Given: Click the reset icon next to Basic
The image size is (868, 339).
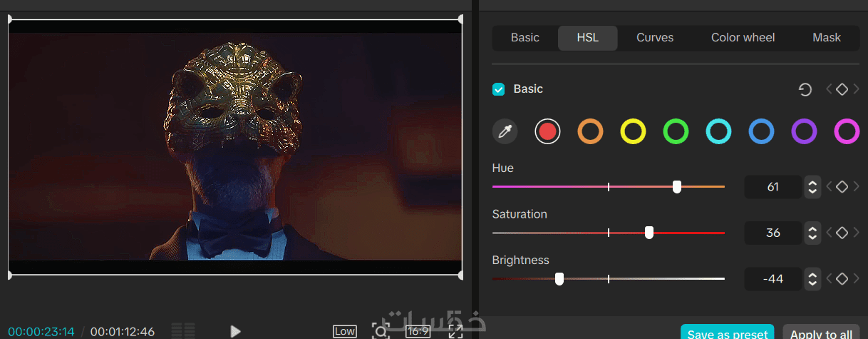Looking at the screenshot, I should click(805, 89).
